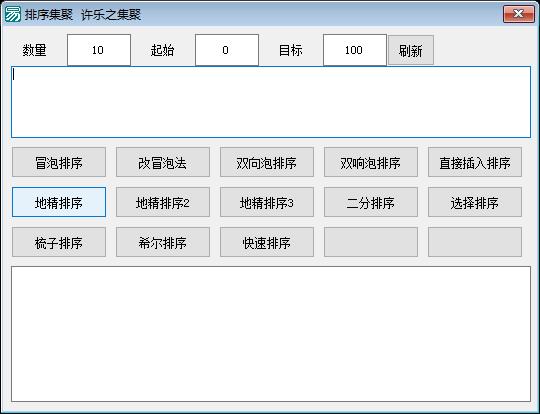This screenshot has width=540, height=414.
Task: Click the 刷新 refresh button
Action: point(411,50)
